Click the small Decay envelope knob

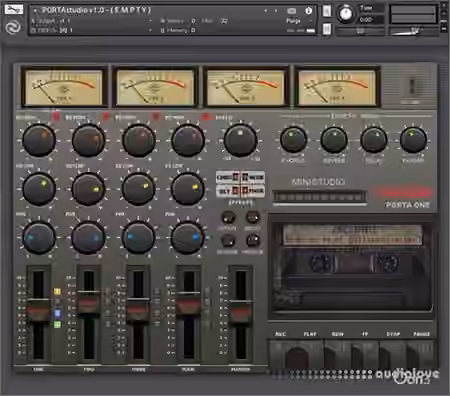pos(252,218)
